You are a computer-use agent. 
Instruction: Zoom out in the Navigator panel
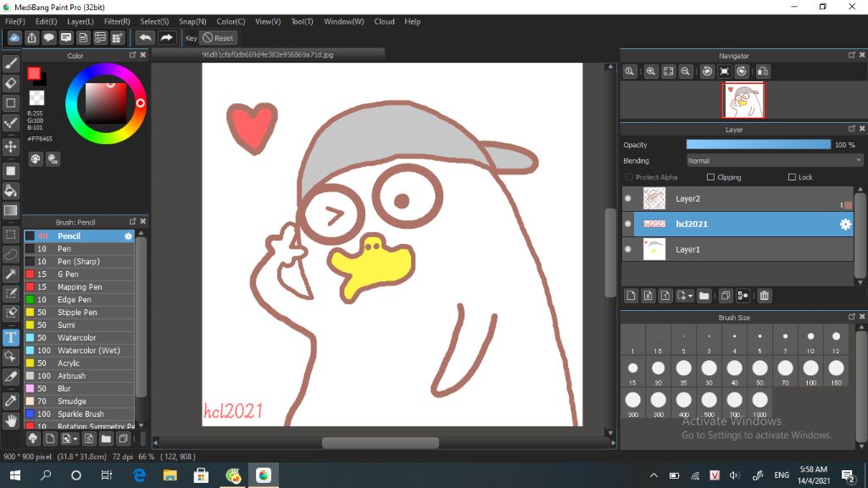[x=685, y=71]
